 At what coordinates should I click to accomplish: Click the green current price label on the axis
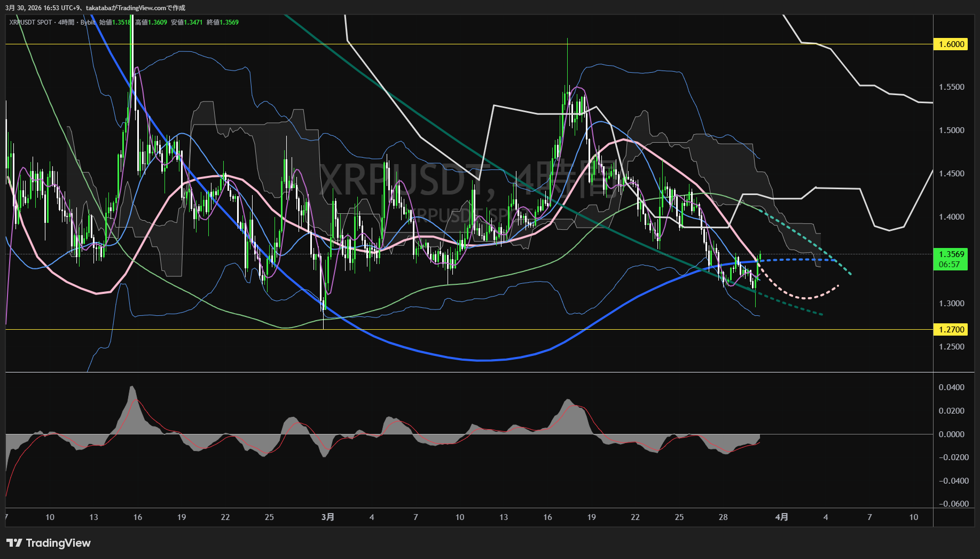pos(951,254)
